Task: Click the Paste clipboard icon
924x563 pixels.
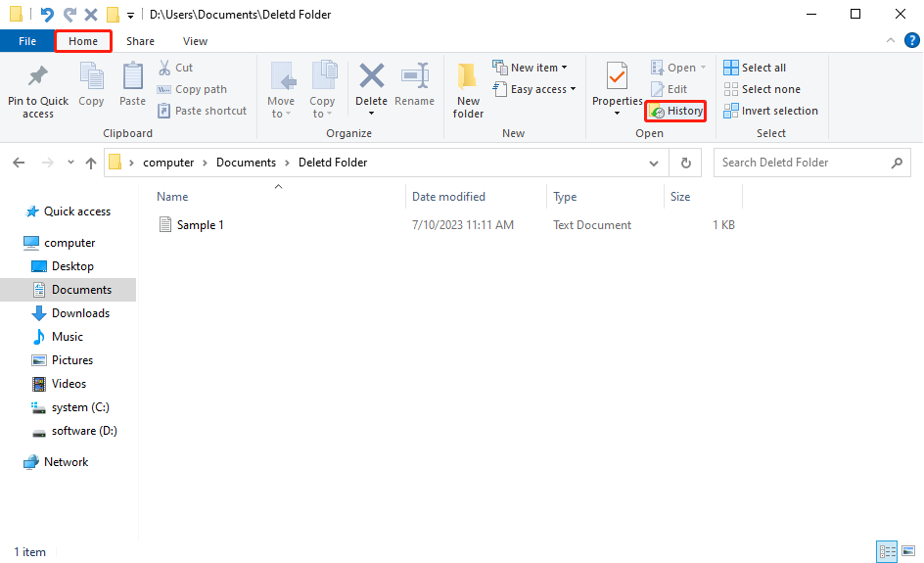Action: point(132,76)
